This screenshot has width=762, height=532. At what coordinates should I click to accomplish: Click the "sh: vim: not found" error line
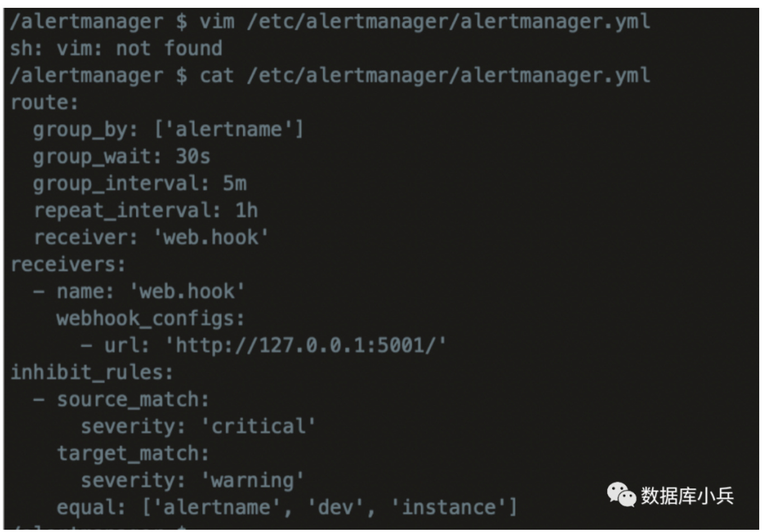[116, 49]
